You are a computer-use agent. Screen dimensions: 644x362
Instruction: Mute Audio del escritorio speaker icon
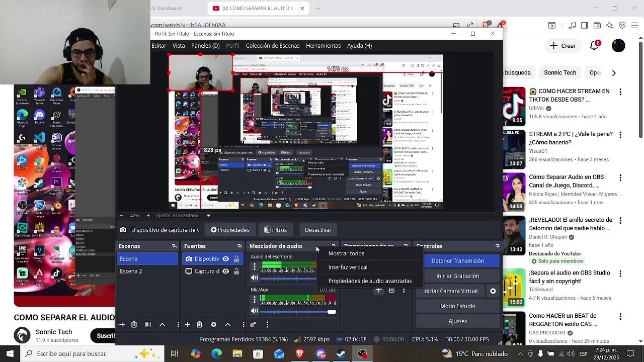(255, 278)
